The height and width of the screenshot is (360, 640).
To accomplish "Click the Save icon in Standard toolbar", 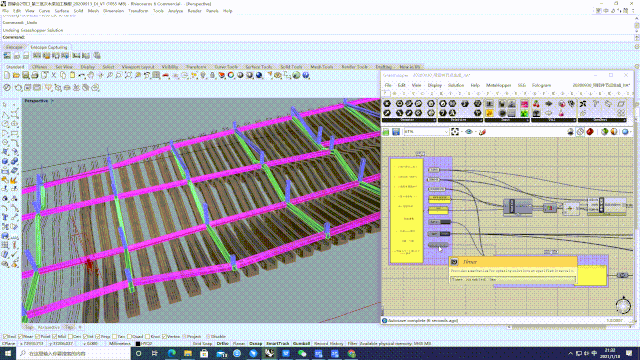I will click(26, 76).
